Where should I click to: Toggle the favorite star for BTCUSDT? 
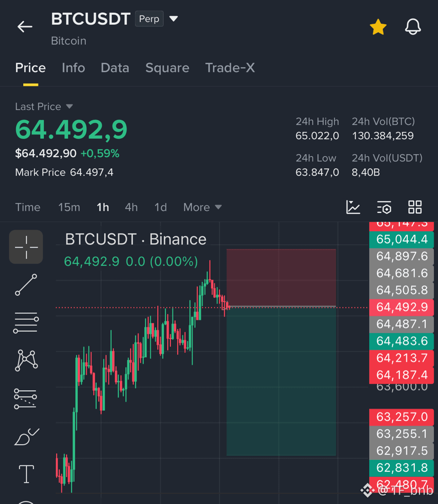[378, 26]
